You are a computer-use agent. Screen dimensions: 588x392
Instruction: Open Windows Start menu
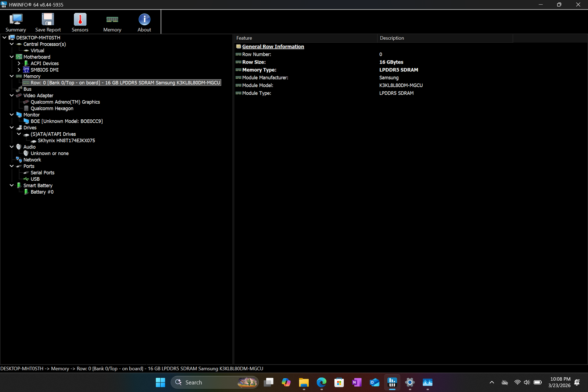160,382
